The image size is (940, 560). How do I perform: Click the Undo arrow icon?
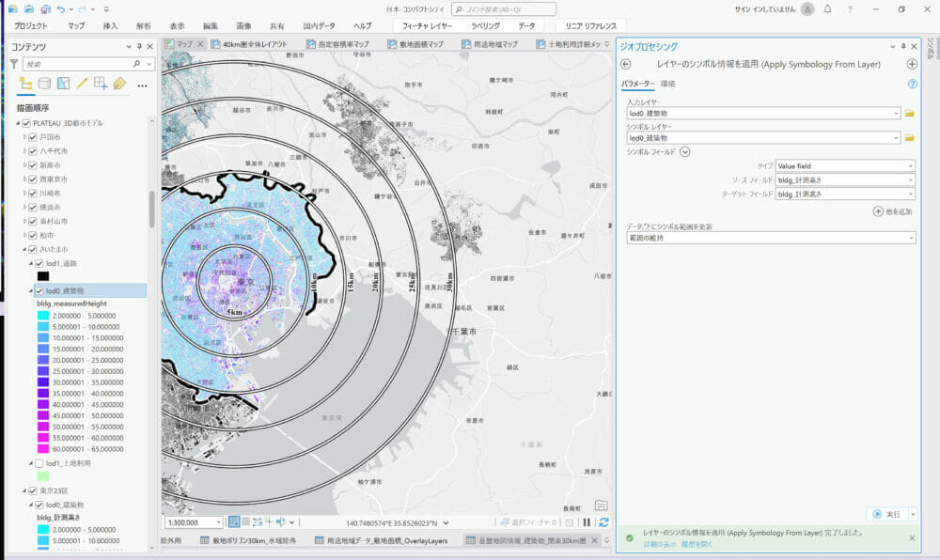coord(61,9)
